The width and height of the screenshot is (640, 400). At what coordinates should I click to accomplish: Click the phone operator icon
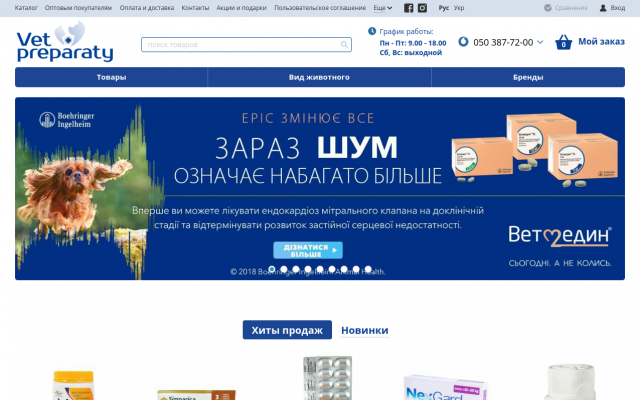click(x=463, y=42)
